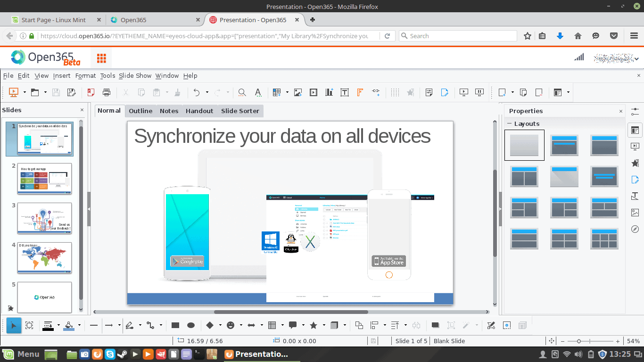
Task: Open Start presentation dropdown arrow
Action: click(x=25, y=92)
